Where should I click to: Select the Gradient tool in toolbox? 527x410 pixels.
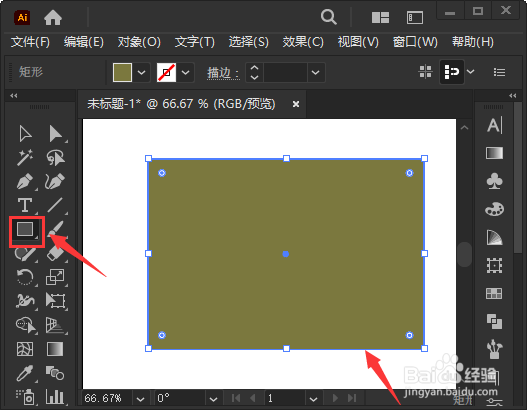pos(55,349)
